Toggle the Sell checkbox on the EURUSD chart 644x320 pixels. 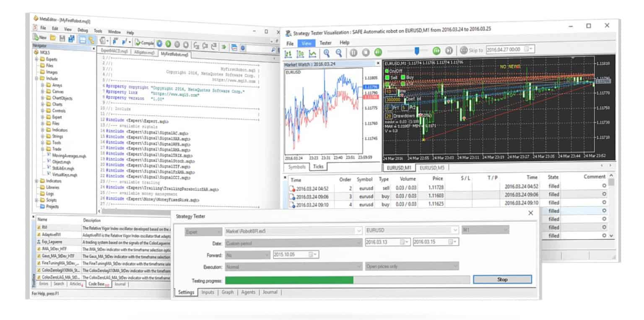[387, 77]
